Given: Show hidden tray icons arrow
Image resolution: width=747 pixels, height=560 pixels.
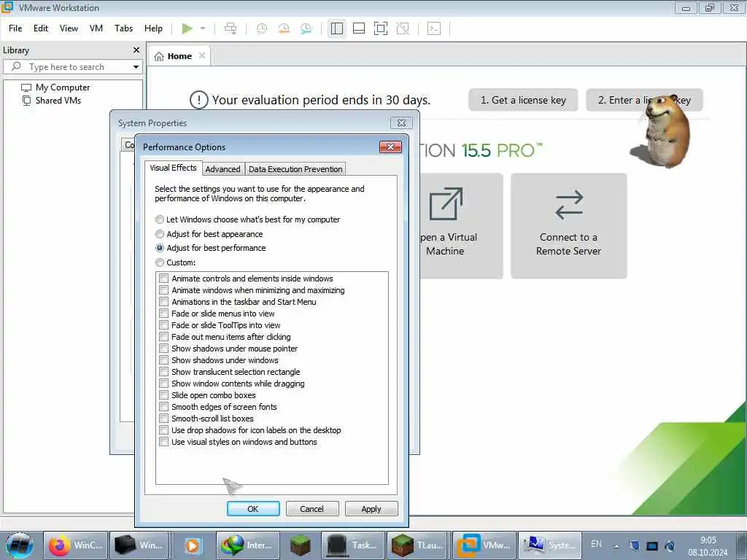Looking at the screenshot, I should point(616,546).
